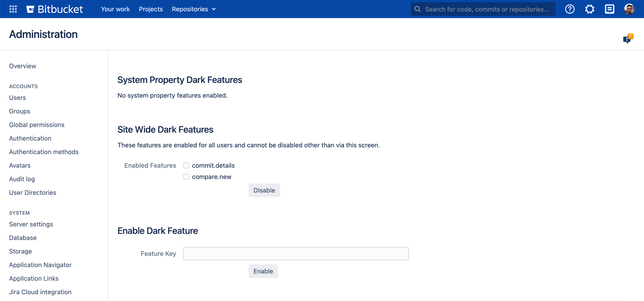The width and height of the screenshot is (644, 301).
Task: Click the Global permissions sidebar link
Action: [37, 125]
